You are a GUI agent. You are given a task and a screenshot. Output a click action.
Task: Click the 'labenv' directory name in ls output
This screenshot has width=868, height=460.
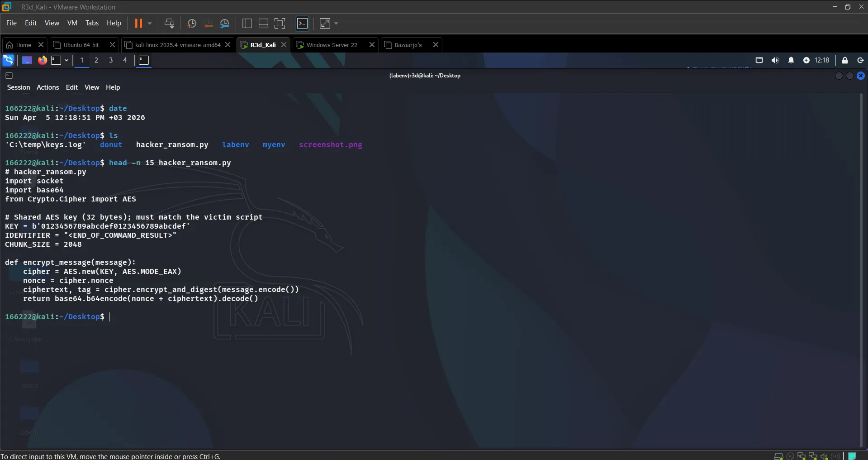coord(236,145)
